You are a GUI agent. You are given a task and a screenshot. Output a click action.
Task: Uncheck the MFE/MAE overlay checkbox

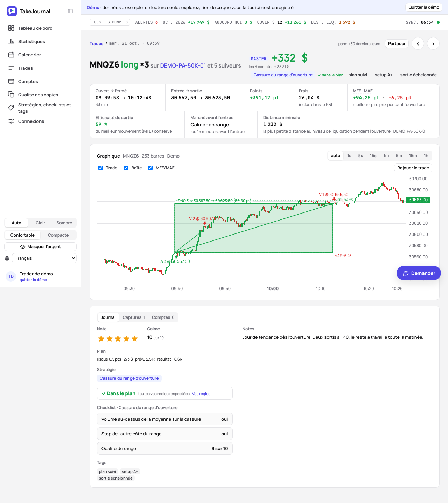[150, 168]
